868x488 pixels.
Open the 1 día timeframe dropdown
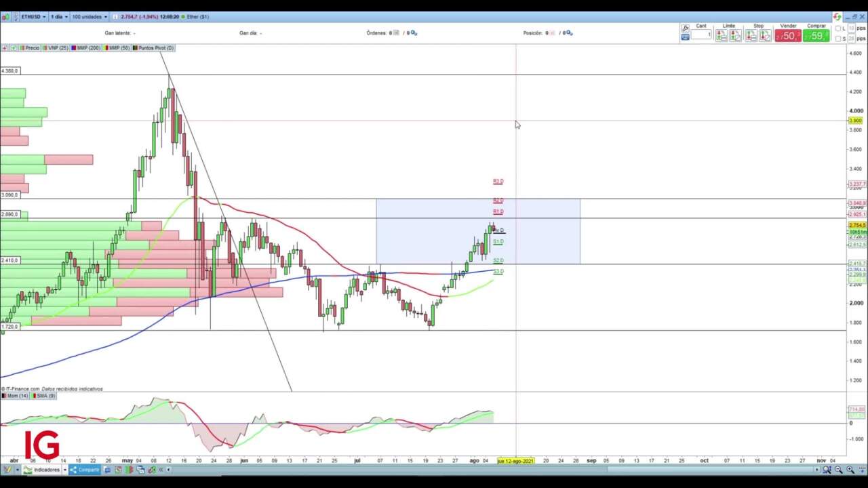(x=58, y=16)
